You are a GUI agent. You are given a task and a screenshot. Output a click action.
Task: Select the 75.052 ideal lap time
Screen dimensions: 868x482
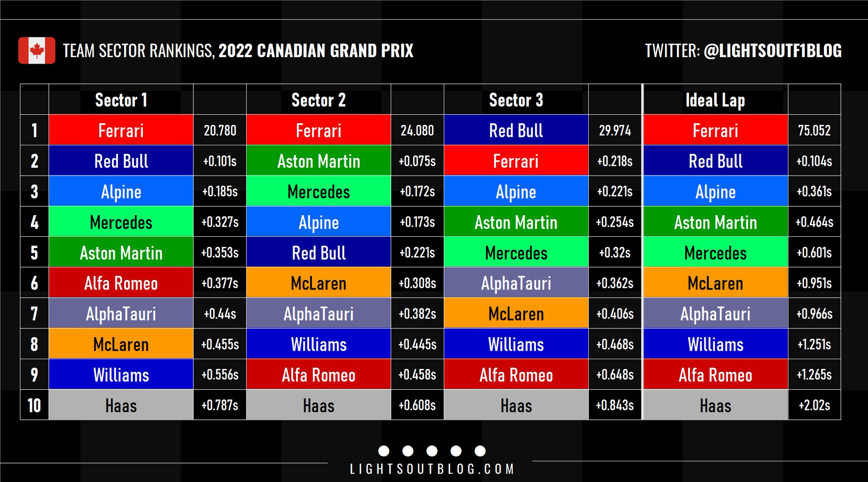(x=814, y=130)
